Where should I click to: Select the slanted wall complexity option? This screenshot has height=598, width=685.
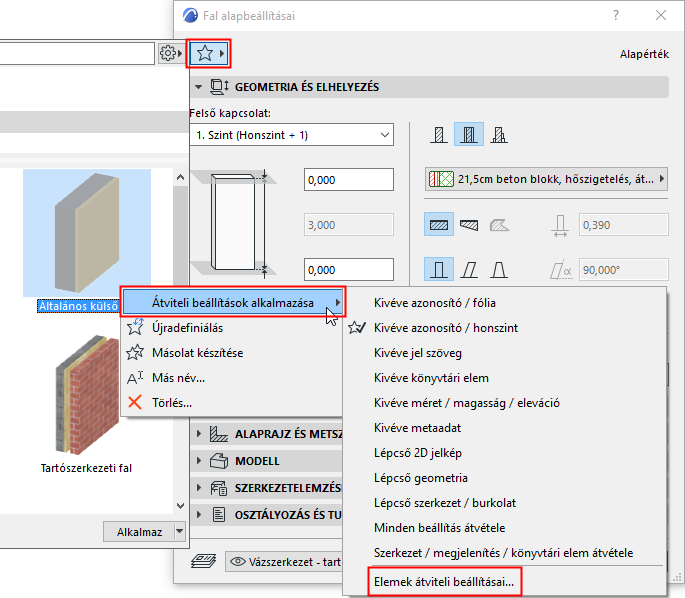[x=469, y=270]
